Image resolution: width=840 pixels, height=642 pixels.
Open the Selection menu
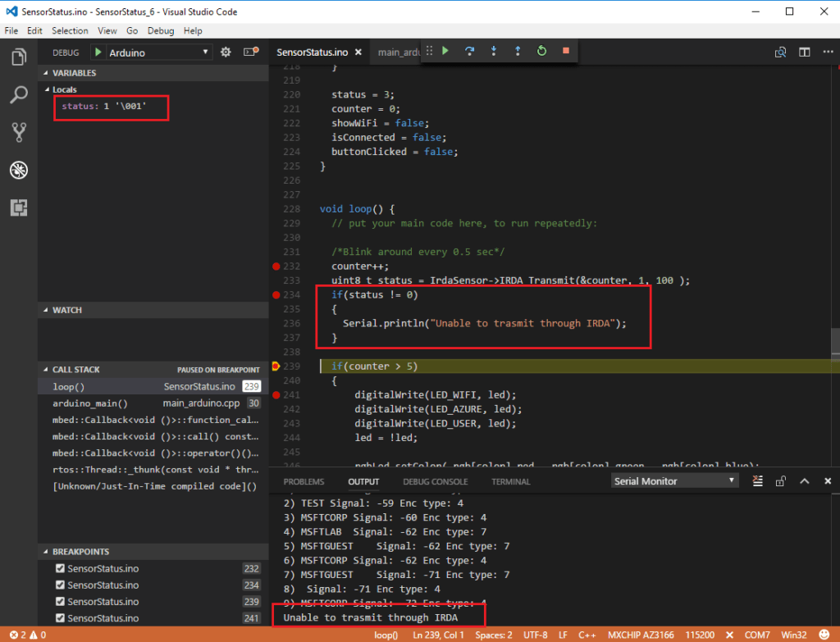pyautogui.click(x=70, y=30)
